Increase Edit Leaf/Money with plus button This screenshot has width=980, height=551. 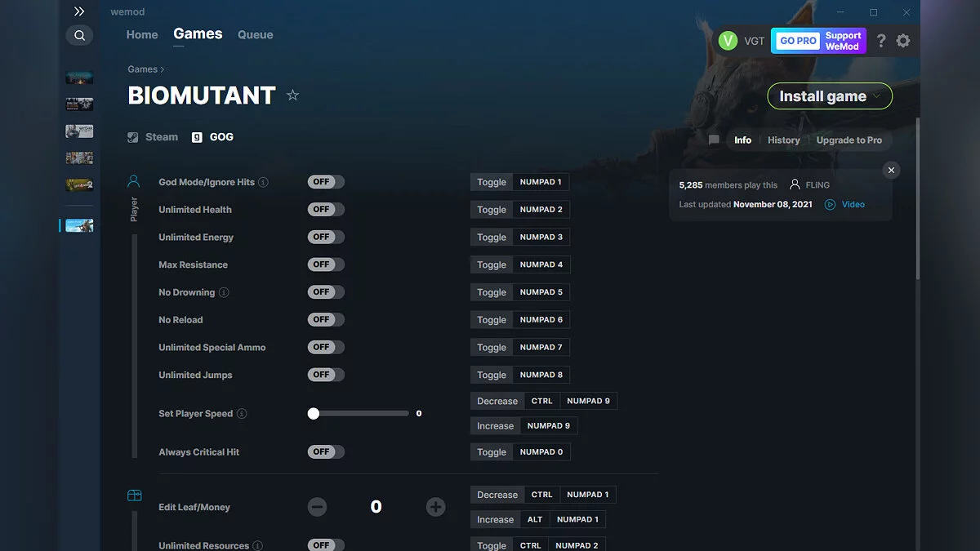coord(436,507)
